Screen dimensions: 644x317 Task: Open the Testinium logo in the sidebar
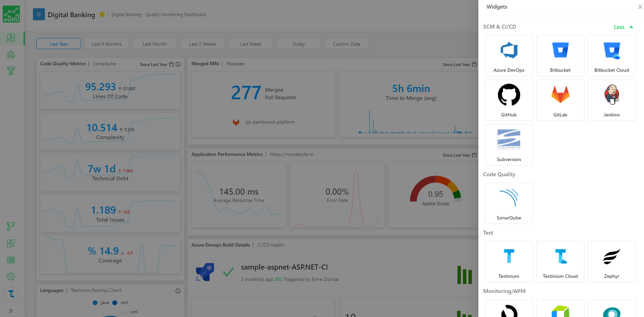11,294
